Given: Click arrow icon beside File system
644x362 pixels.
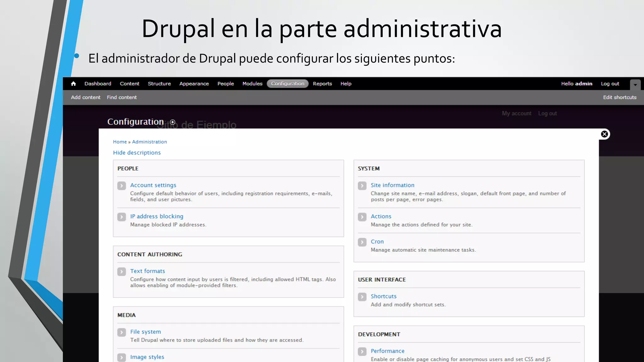Looking at the screenshot, I should coord(122,332).
